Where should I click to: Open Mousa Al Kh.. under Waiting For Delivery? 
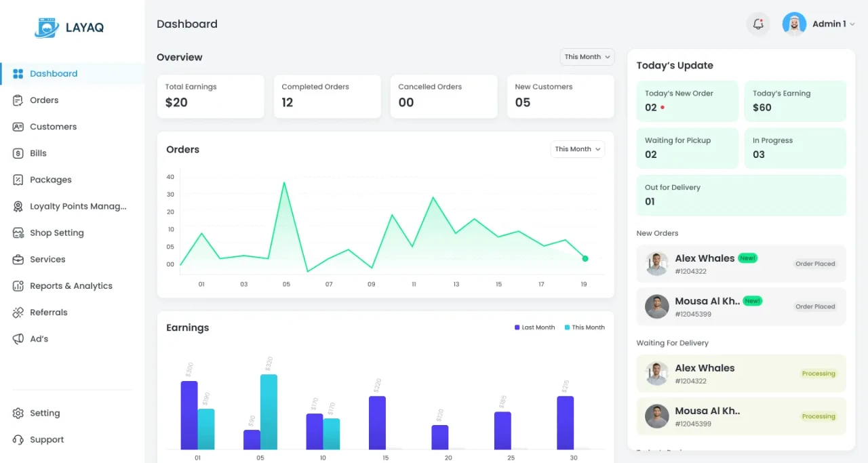(x=741, y=416)
